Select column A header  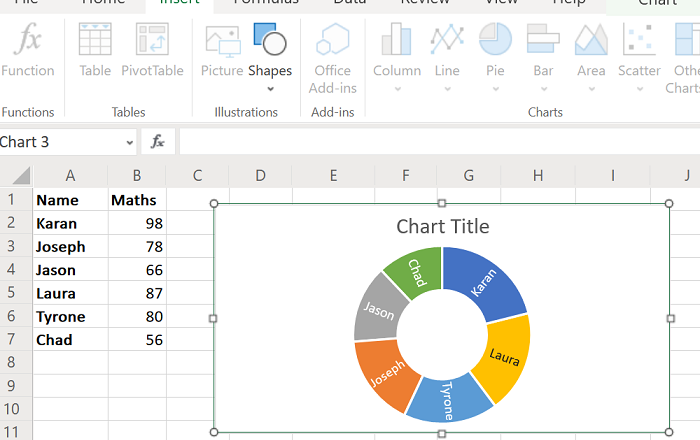(70, 175)
